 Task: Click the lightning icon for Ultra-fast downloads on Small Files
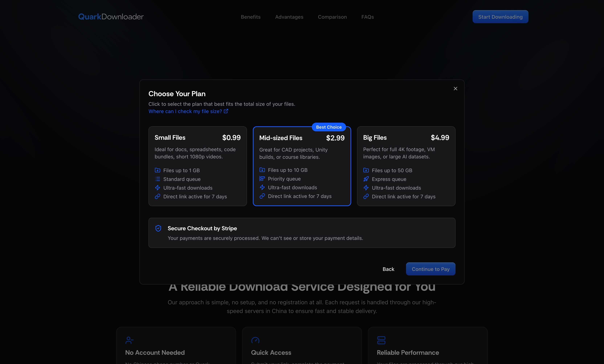158,187
